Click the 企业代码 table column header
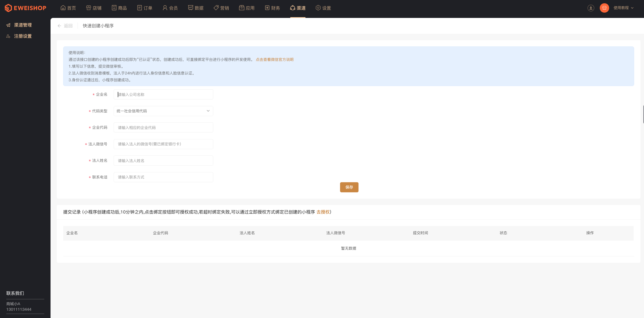The height and width of the screenshot is (318, 644). (160, 233)
